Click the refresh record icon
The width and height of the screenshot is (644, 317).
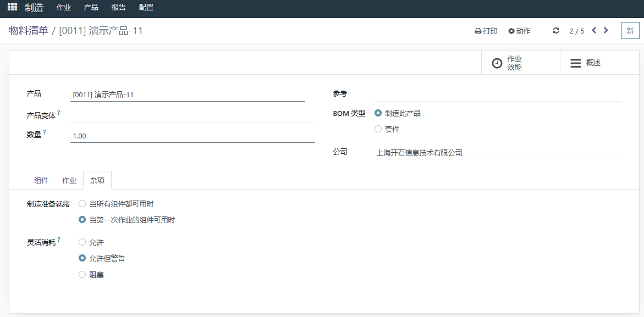click(x=556, y=31)
